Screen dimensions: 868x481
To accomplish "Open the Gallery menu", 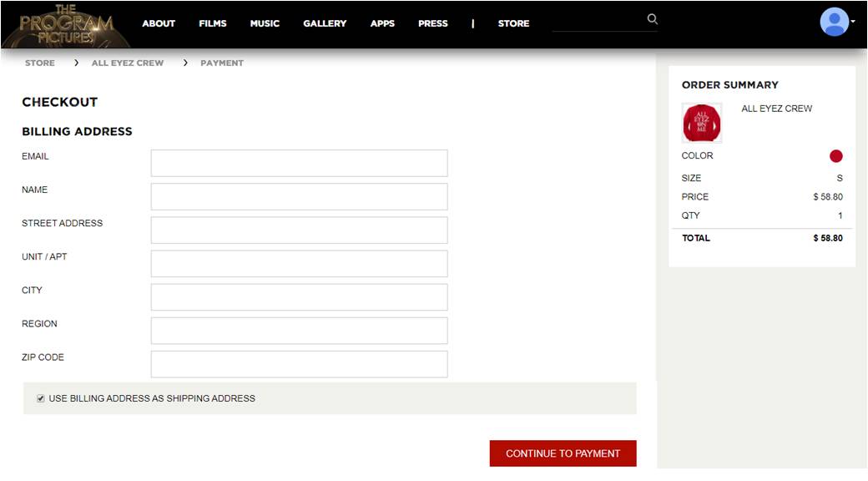I will [325, 23].
